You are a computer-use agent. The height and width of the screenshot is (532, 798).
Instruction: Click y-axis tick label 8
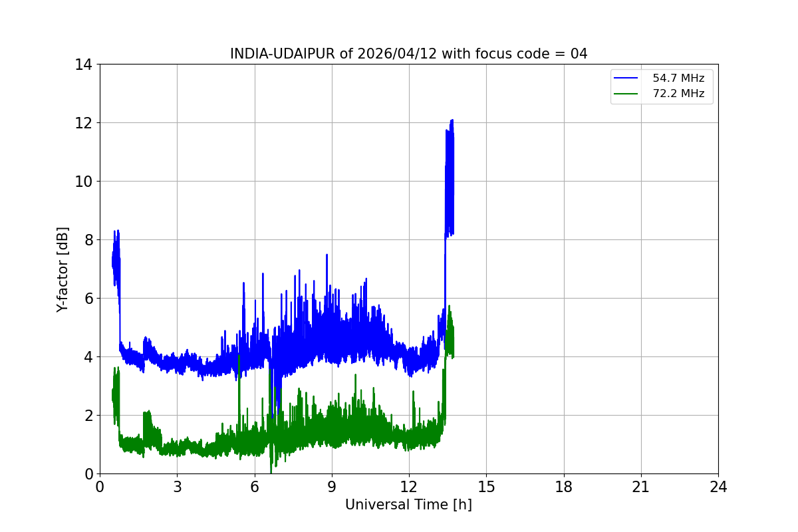coord(88,240)
